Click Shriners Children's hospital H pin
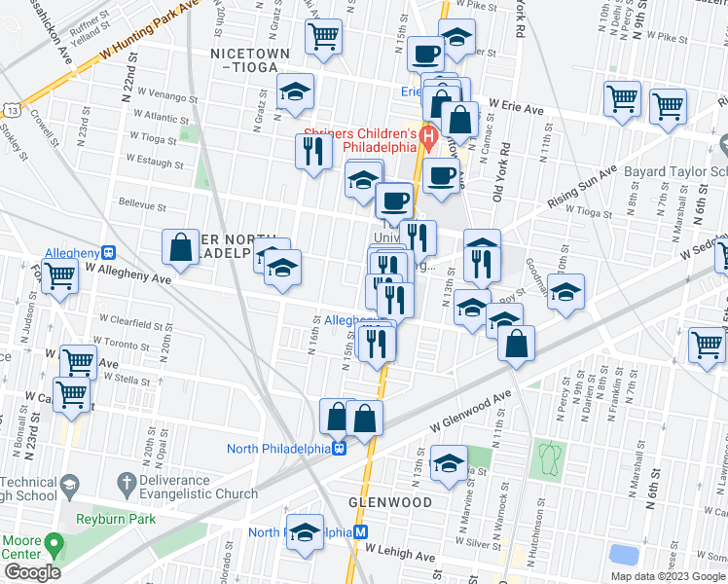The image size is (728, 584). point(428,138)
